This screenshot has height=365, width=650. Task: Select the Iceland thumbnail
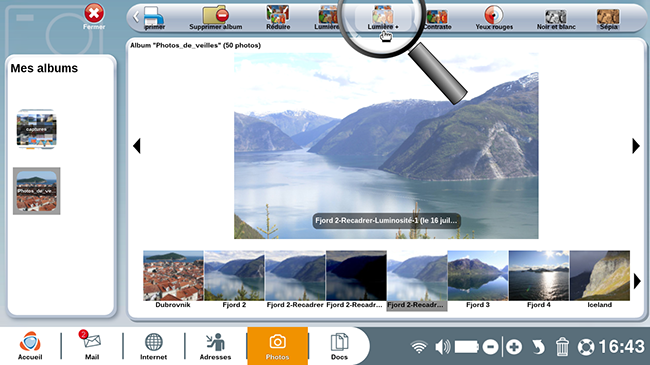tap(600, 275)
